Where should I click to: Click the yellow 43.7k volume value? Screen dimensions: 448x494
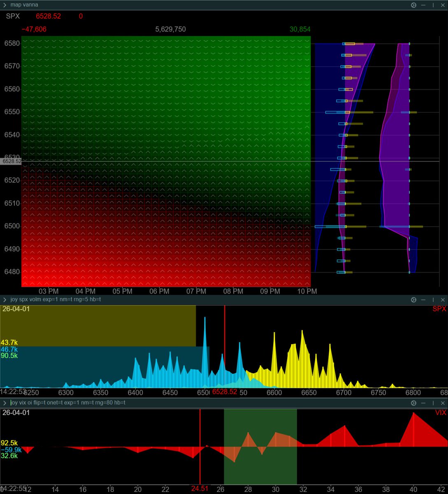(x=9, y=343)
